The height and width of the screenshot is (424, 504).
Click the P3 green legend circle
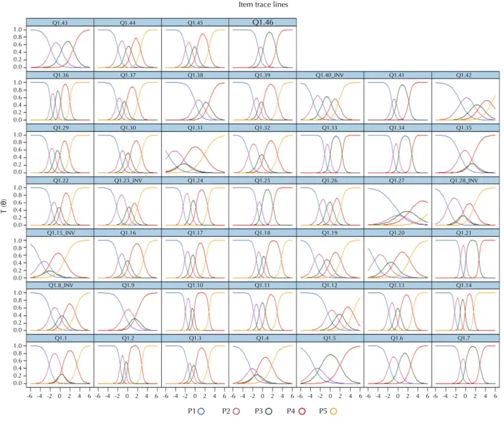[x=268, y=411]
